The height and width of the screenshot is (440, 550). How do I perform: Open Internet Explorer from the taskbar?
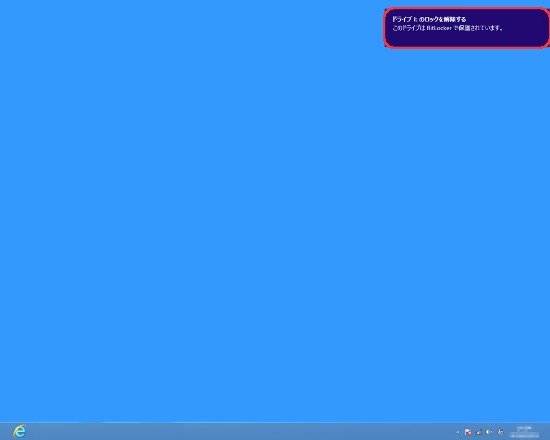20,431
